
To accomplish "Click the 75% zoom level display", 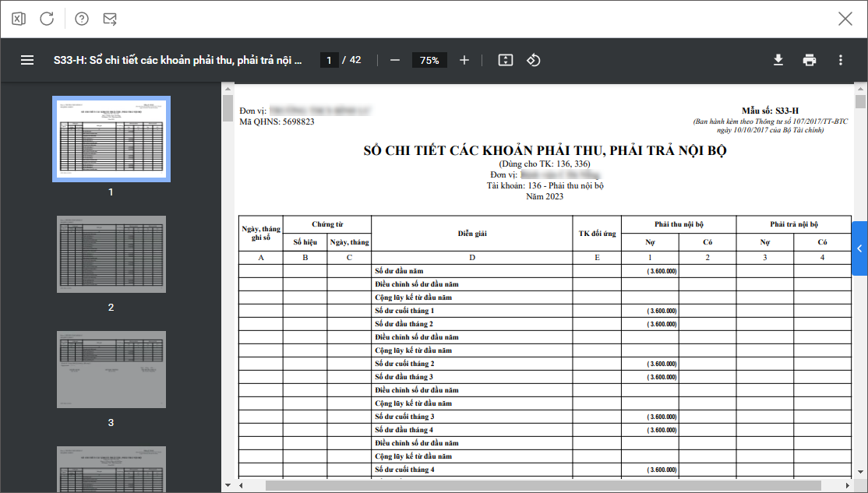I will [x=429, y=59].
